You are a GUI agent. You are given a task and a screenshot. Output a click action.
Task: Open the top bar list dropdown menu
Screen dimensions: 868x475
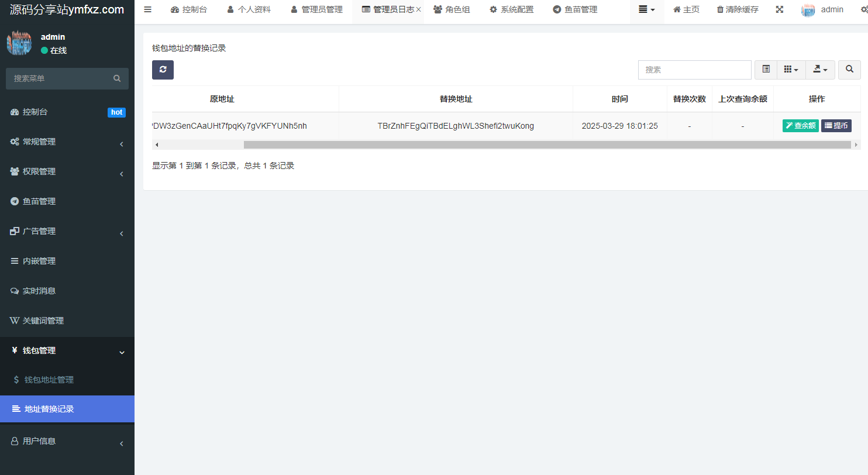tap(646, 10)
